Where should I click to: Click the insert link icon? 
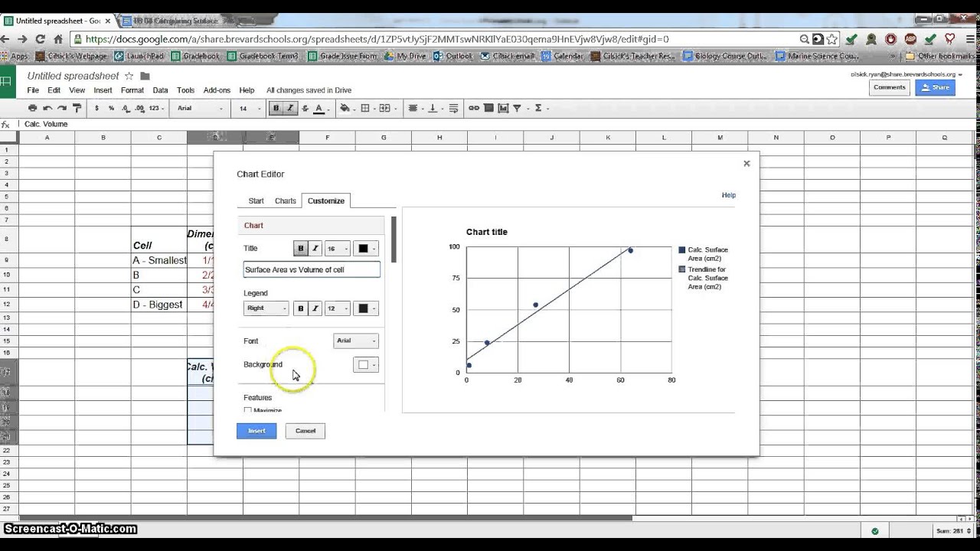[x=474, y=108]
